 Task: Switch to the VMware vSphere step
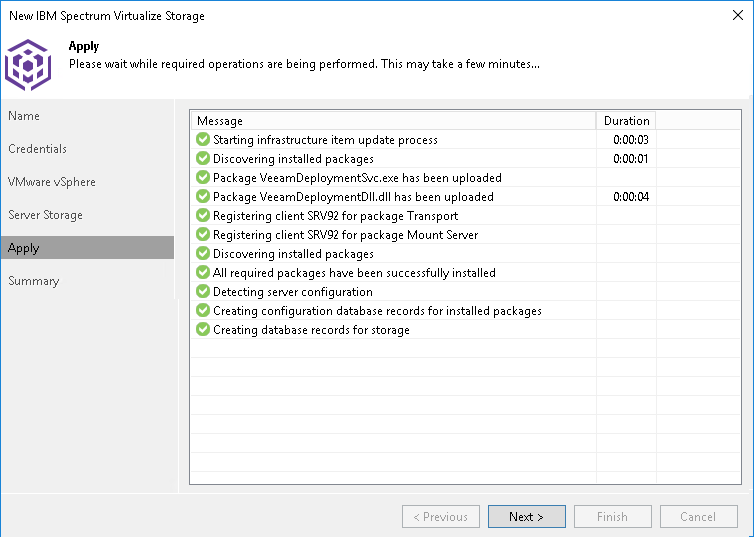52,182
